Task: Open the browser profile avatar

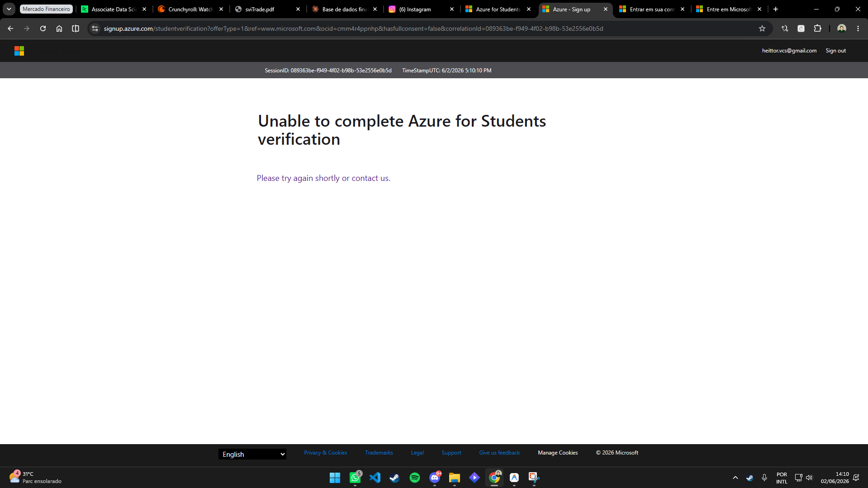Action: 842,28
